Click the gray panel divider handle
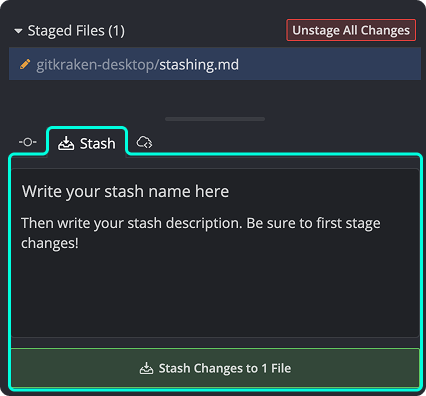Image resolution: width=426 pixels, height=396 pixels. (x=215, y=119)
